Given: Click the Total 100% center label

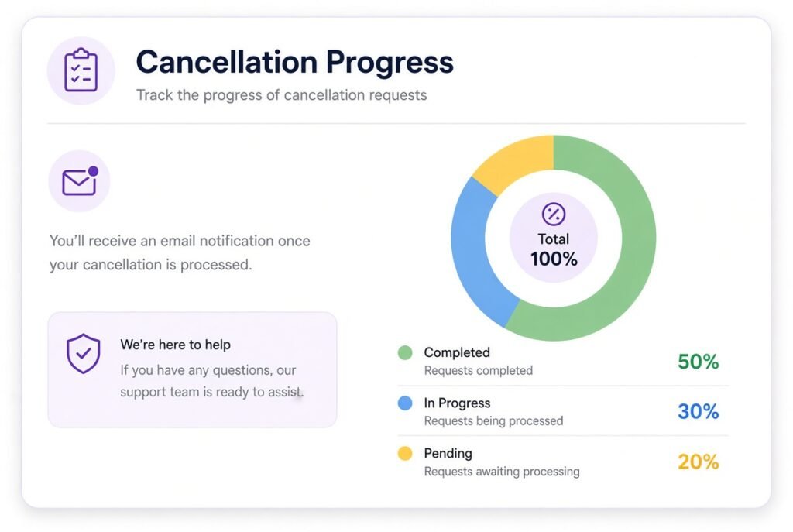Looking at the screenshot, I should pos(554,250).
